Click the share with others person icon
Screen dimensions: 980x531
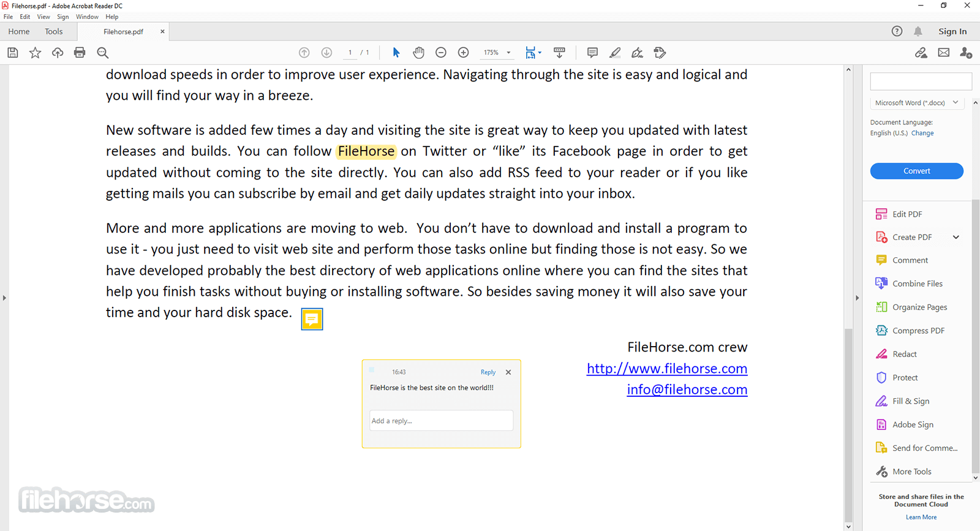pyautogui.click(x=966, y=53)
